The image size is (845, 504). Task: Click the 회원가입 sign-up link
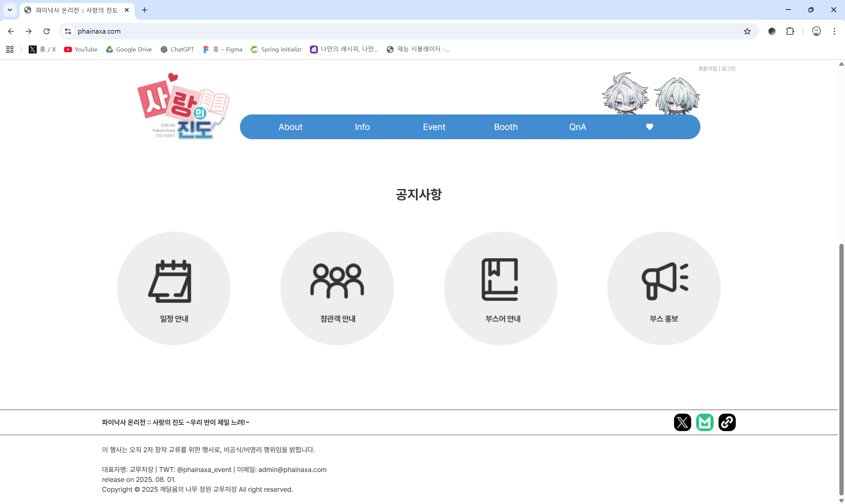point(707,69)
